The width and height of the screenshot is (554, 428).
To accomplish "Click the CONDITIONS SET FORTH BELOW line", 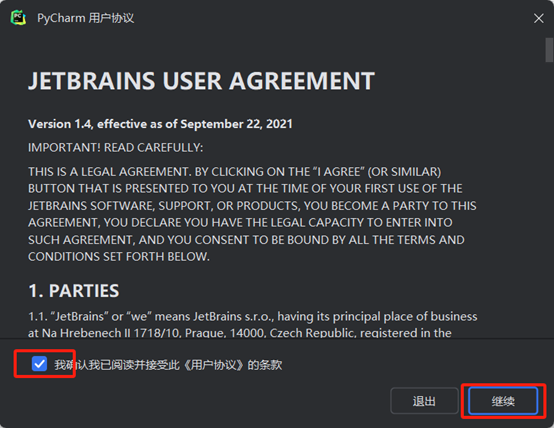I will click(119, 257).
